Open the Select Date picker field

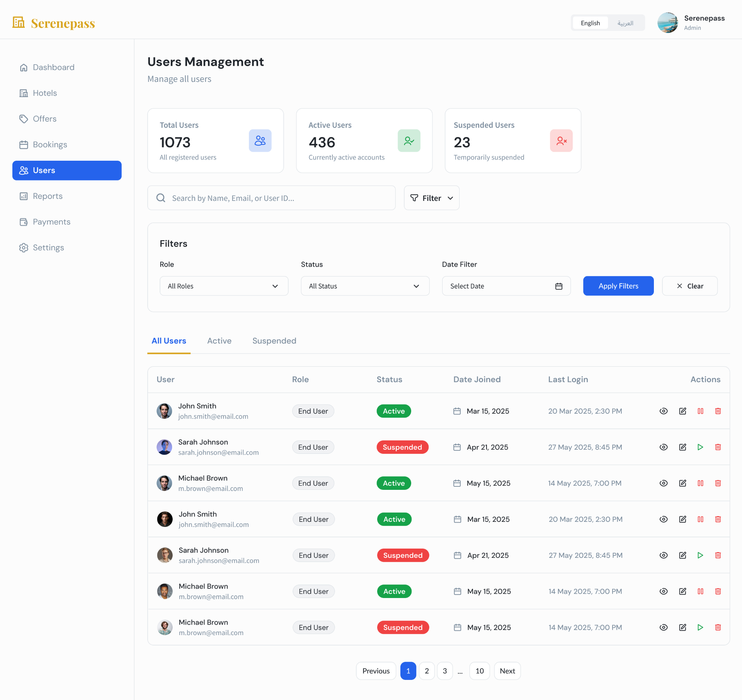coord(506,286)
